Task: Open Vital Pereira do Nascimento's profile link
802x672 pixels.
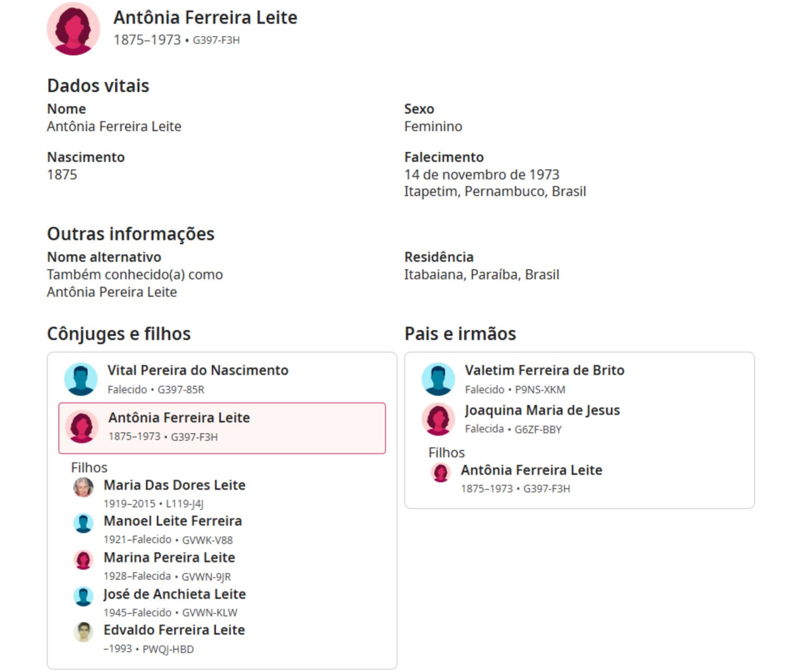Action: [198, 370]
